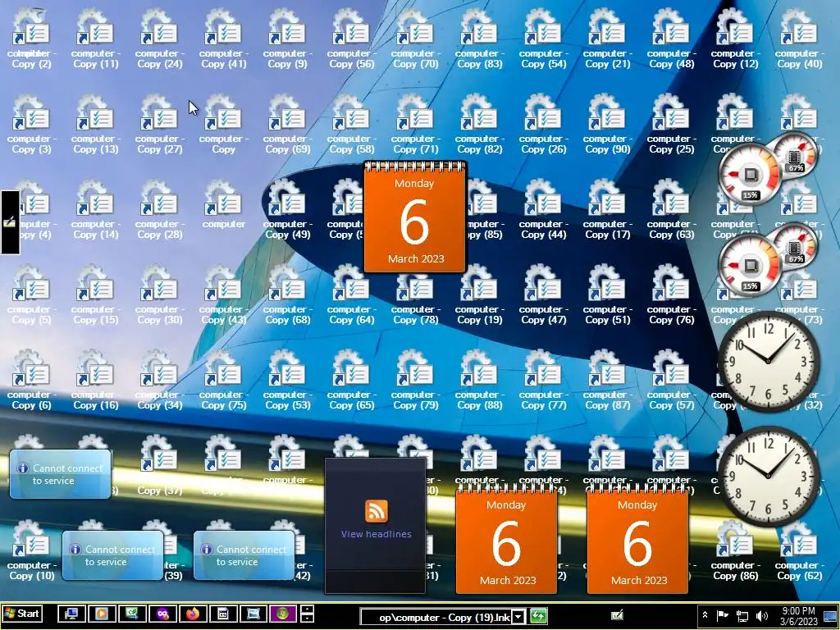This screenshot has width=840, height=630.
Task: Click the RSS icon in feed headlines gadget
Action: (376, 511)
